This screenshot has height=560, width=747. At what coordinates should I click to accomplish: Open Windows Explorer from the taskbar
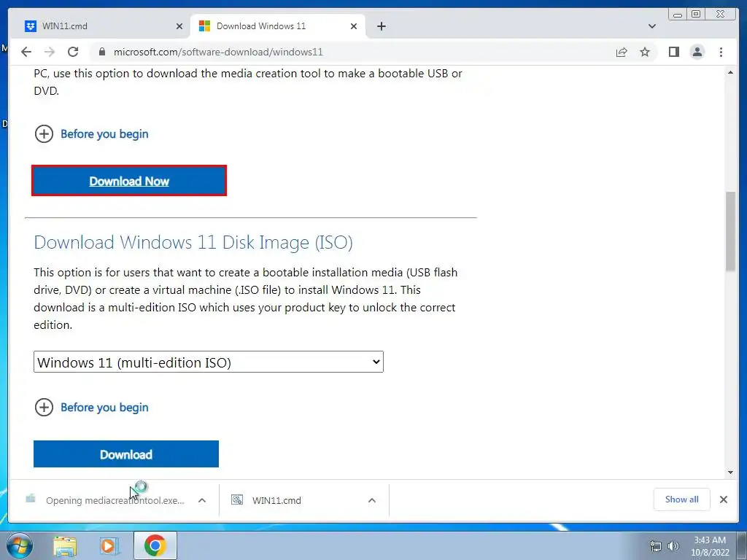(65, 545)
